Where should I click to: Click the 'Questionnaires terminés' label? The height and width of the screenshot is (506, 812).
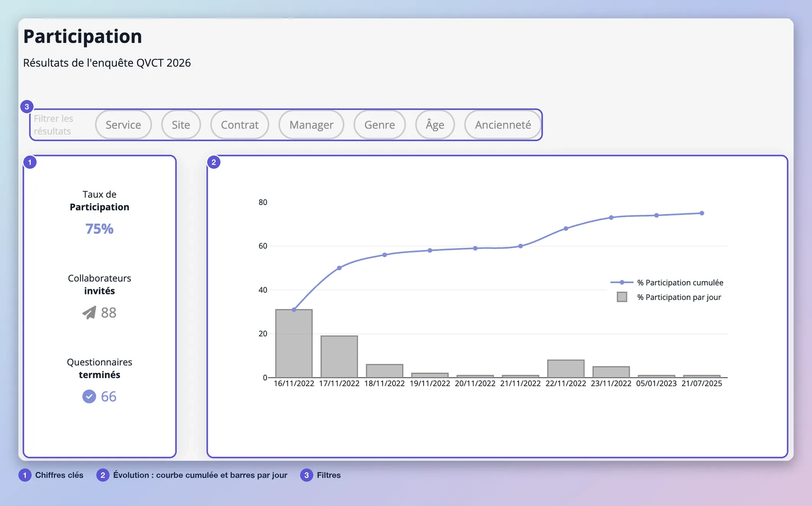click(x=100, y=368)
